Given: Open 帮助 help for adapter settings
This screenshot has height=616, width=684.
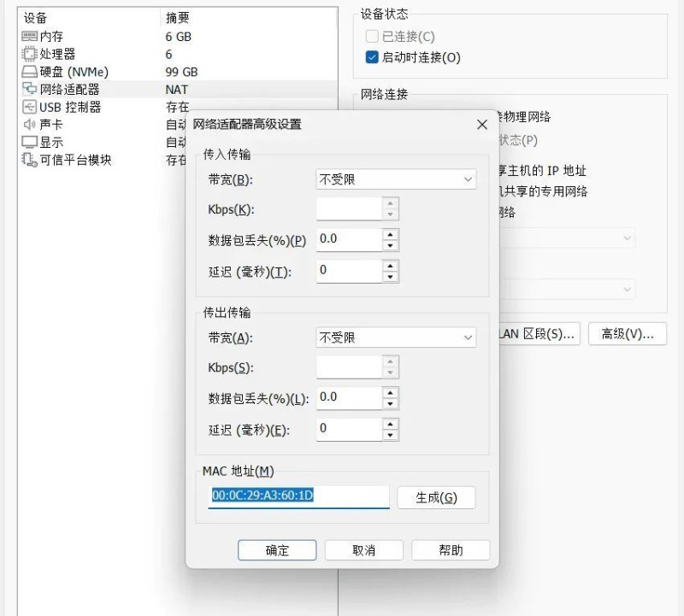Looking at the screenshot, I should [x=451, y=550].
